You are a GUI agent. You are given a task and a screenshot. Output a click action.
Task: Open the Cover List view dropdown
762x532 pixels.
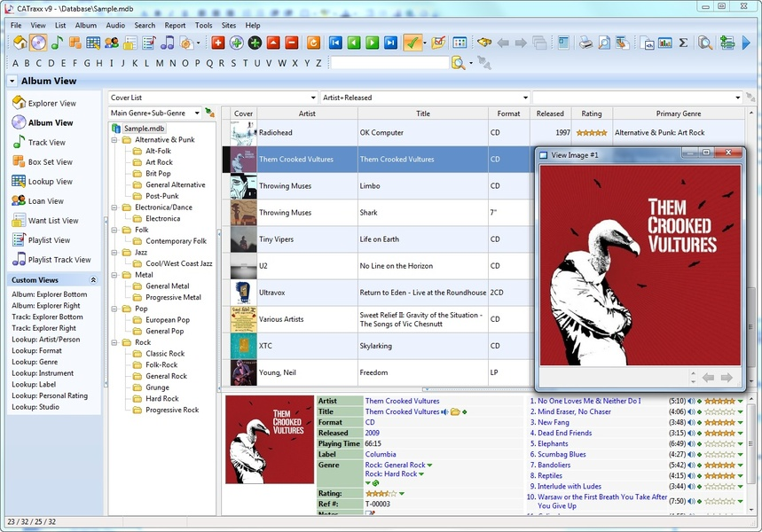pos(312,97)
